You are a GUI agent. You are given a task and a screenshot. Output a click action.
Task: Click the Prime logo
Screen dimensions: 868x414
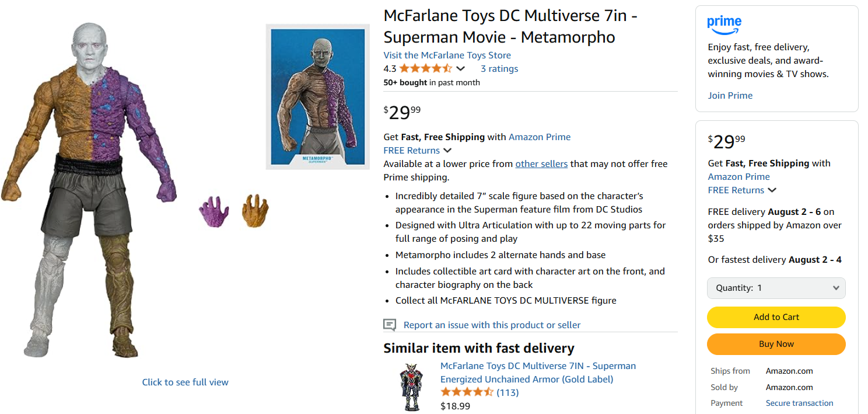pos(724,25)
